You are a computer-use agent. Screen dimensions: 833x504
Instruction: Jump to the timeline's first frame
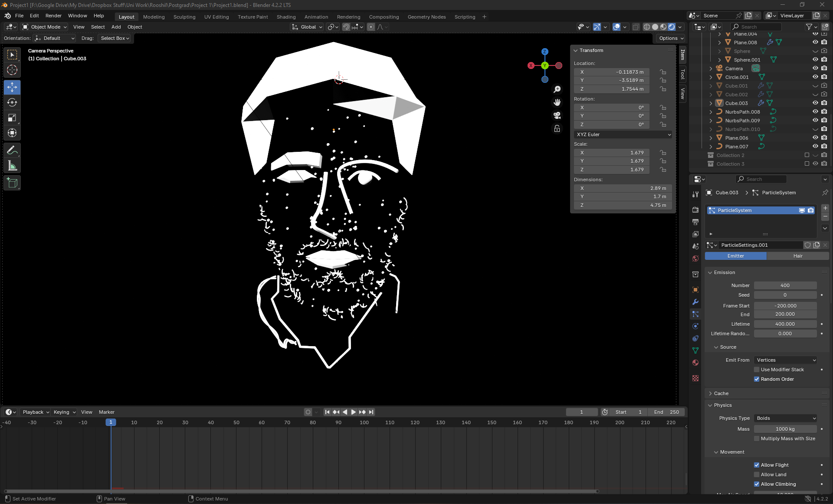click(x=327, y=412)
